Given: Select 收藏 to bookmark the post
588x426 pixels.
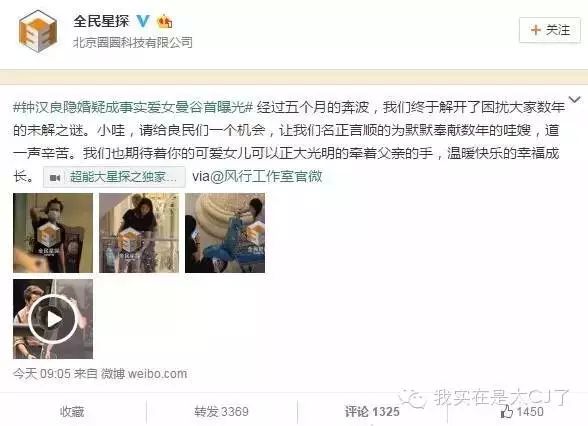Looking at the screenshot, I should pos(72,412).
